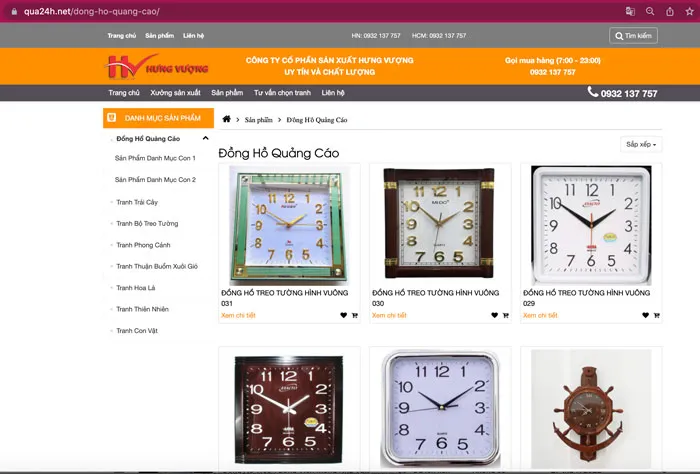Select Xưởng sản xuất in the main navigation
Screen dimensions: 700x474
point(175,93)
